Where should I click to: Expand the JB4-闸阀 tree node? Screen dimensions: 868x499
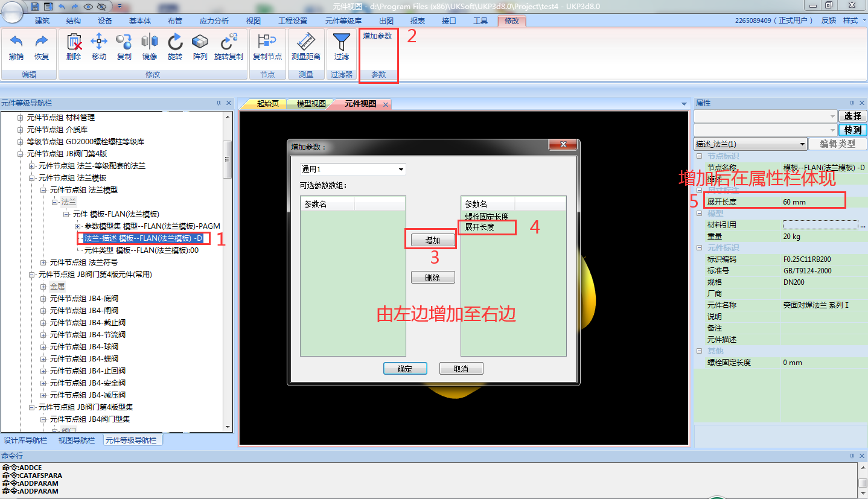point(43,311)
